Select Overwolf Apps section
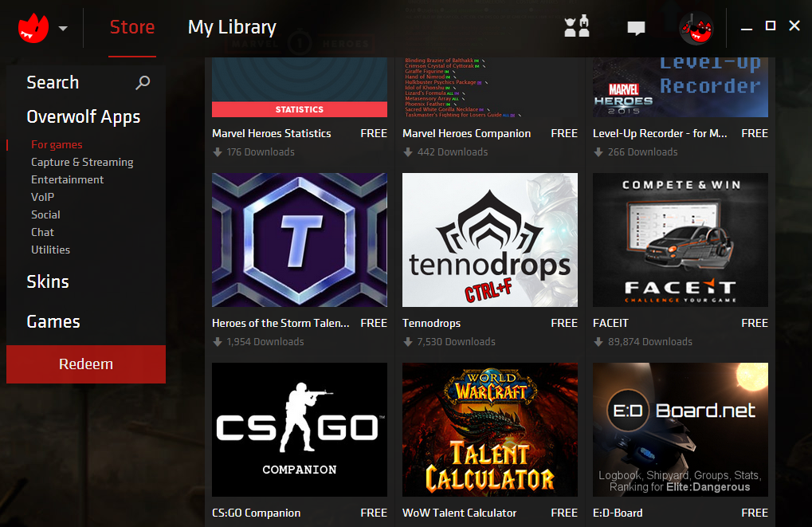Screen dimensions: 812x527 point(84,117)
